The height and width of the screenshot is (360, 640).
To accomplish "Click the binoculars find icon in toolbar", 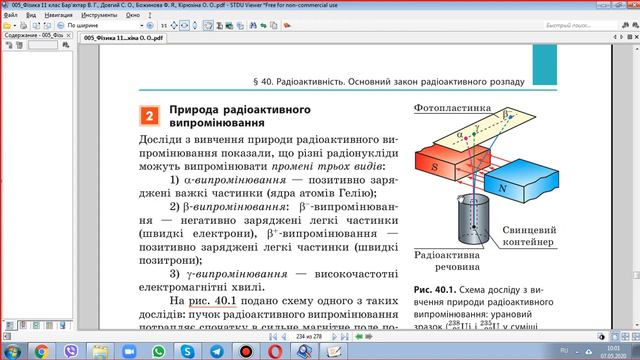I will click(253, 25).
